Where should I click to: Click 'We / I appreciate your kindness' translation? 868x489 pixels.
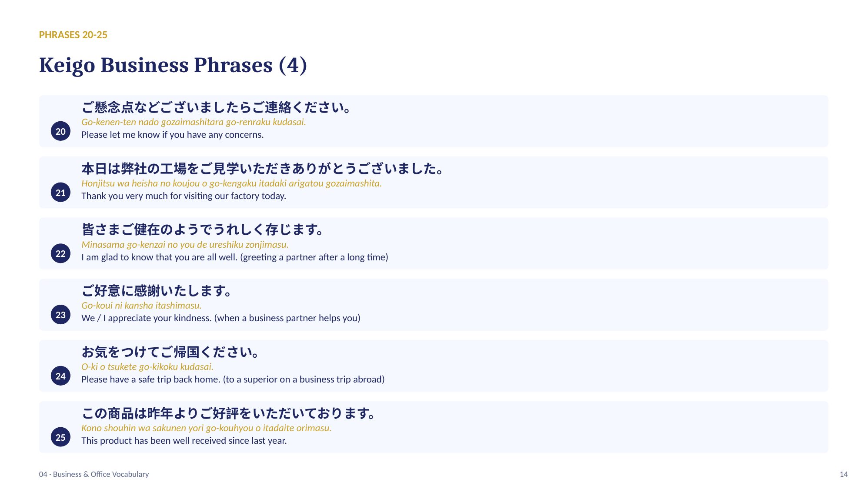(220, 318)
